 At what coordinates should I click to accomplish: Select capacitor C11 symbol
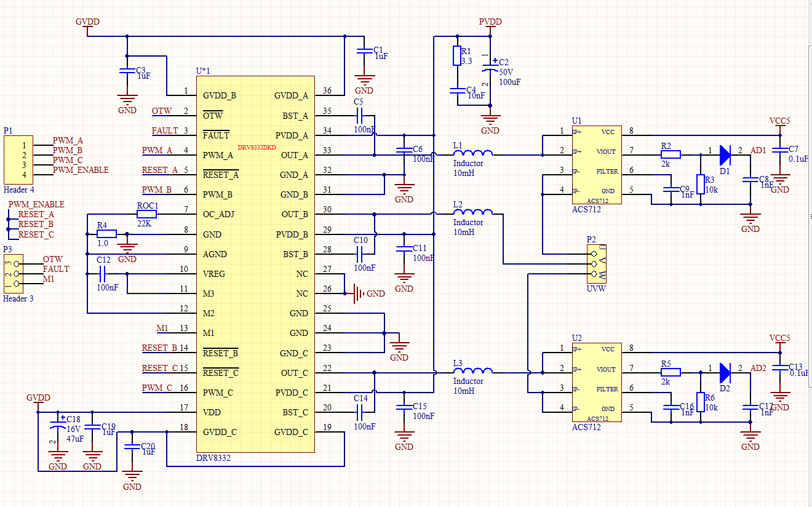pyautogui.click(x=404, y=249)
